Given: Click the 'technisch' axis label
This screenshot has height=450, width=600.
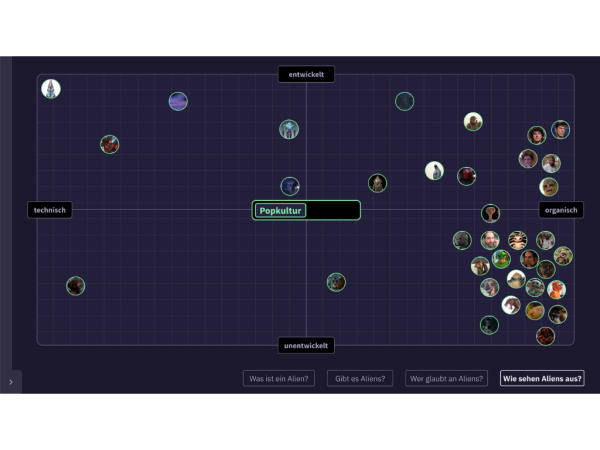Looking at the screenshot, I should [50, 210].
